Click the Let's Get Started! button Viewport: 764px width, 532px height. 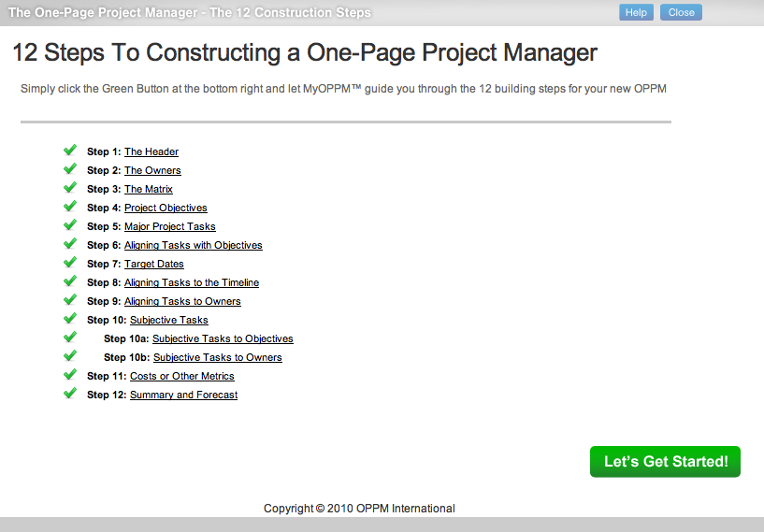pos(665,461)
